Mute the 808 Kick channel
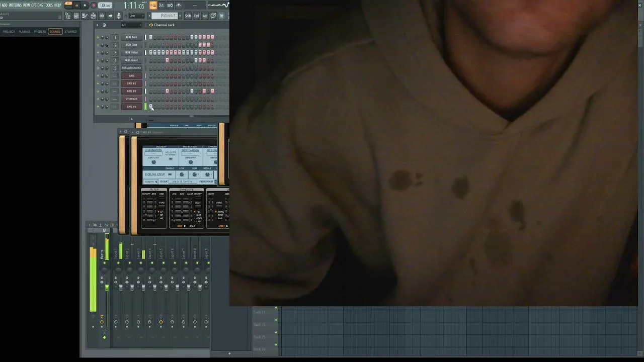 pyautogui.click(x=98, y=37)
